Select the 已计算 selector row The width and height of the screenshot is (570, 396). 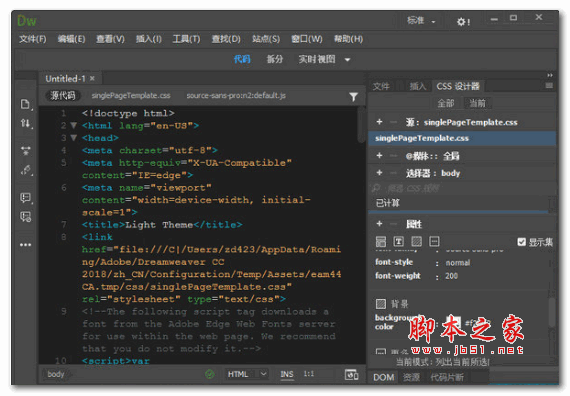pyautogui.click(x=459, y=203)
